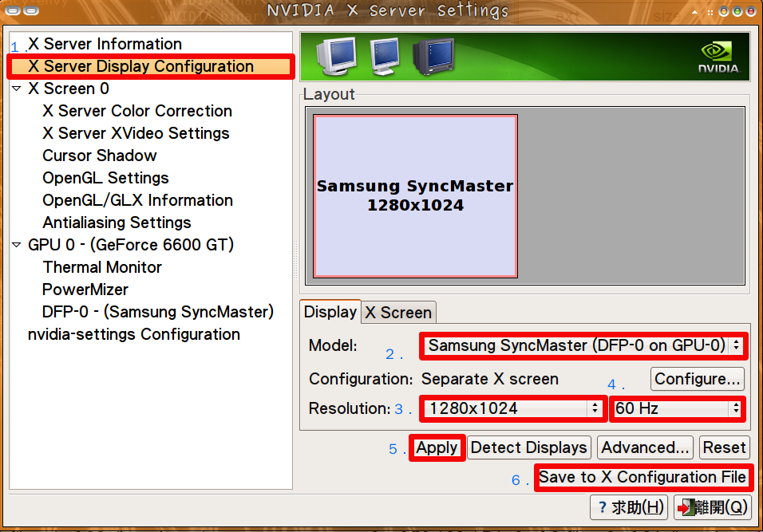The height and width of the screenshot is (532, 763).
Task: Click Detect Displays button
Action: pyautogui.click(x=529, y=447)
